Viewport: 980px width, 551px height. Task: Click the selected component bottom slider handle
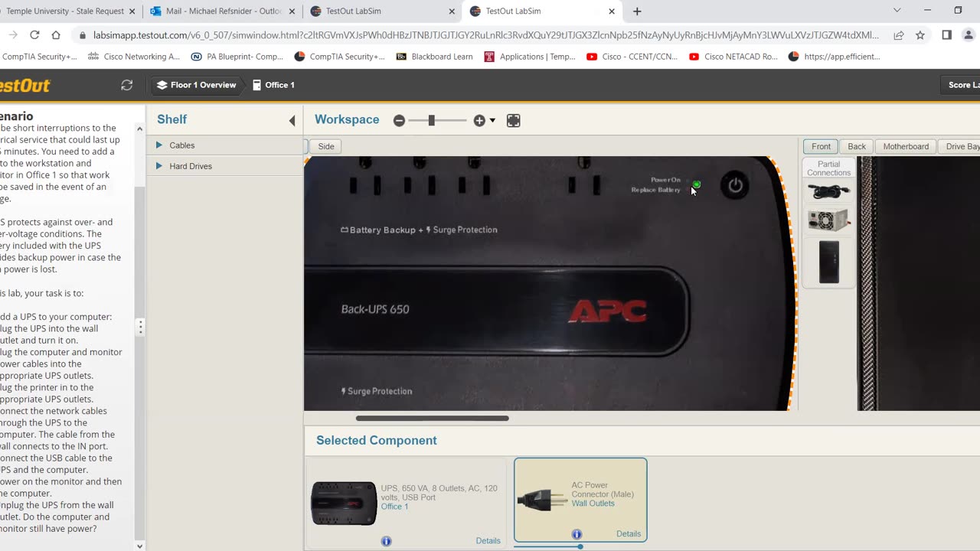pyautogui.click(x=580, y=546)
